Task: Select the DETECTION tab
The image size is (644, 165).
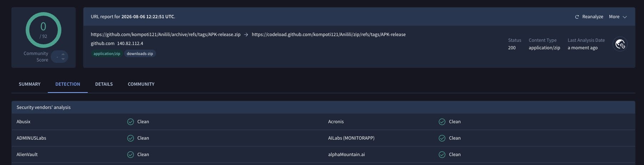Action: pyautogui.click(x=68, y=84)
